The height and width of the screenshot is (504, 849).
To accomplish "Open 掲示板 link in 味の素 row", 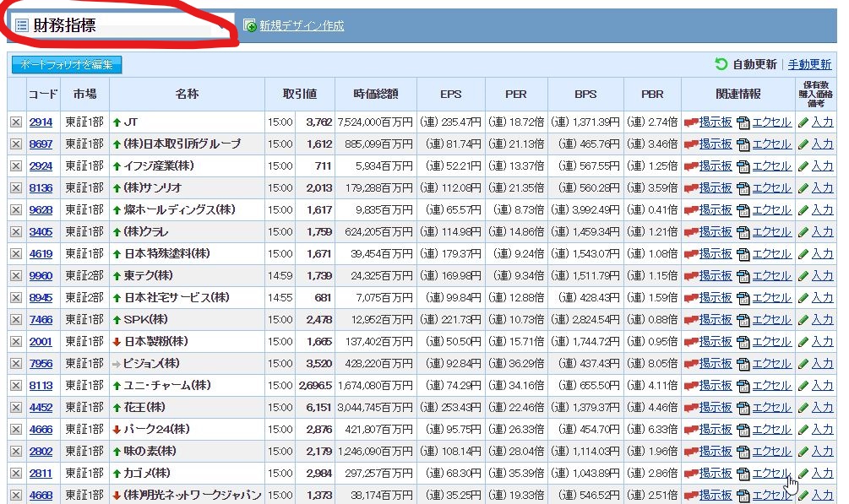I will coord(716,451).
